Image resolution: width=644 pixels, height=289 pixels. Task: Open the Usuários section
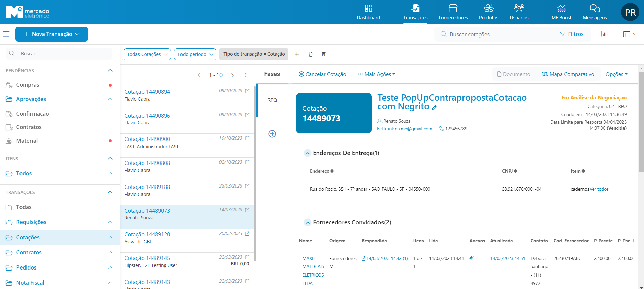519,12
